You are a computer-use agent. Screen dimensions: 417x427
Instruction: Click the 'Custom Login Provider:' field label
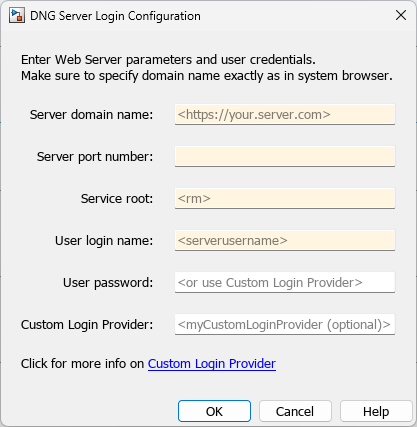87,325
